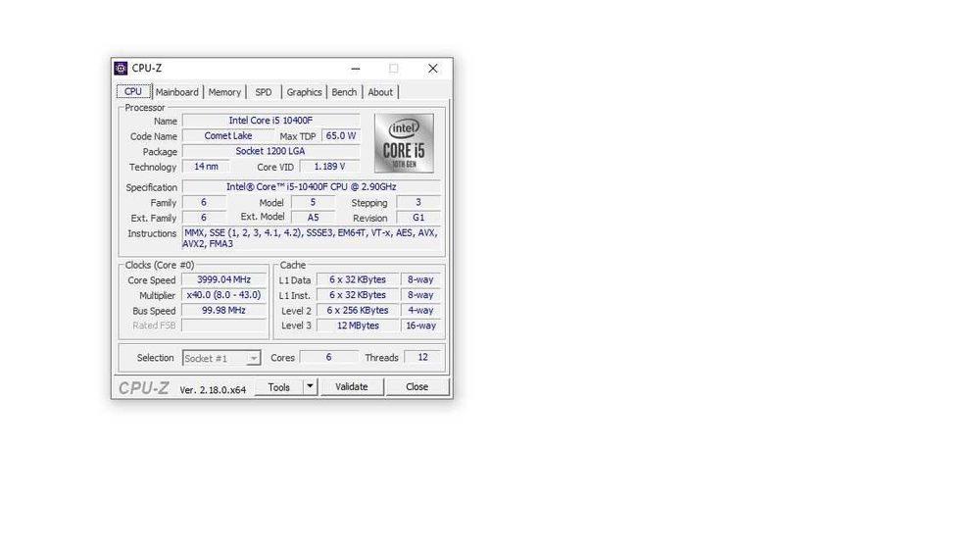Screen dimensions: 980x552
Task: Click the Intel Core i5 logo badge
Action: click(x=404, y=143)
